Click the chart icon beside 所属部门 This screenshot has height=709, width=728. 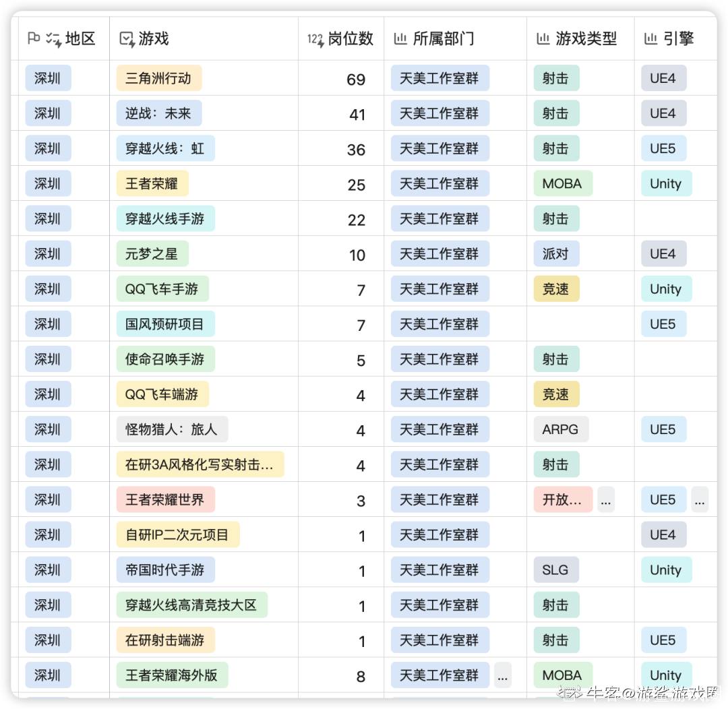(x=400, y=38)
